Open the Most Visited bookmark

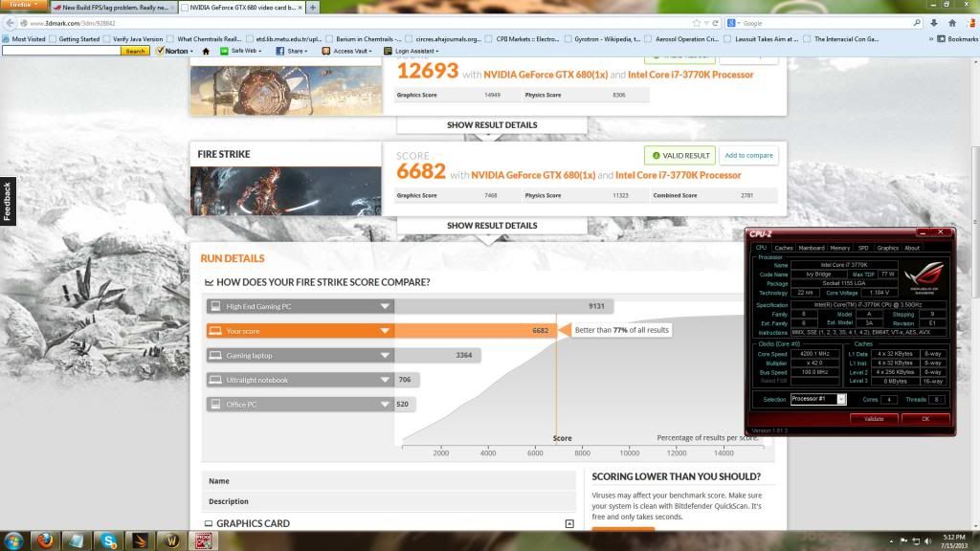point(24,38)
